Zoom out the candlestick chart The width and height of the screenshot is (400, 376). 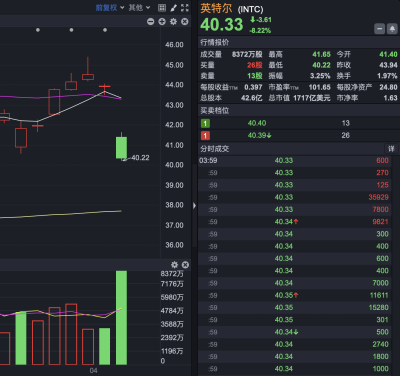tap(151, 22)
